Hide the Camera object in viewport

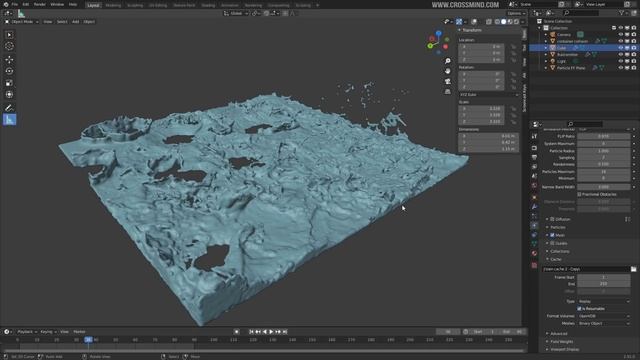pyautogui.click(x=620, y=35)
